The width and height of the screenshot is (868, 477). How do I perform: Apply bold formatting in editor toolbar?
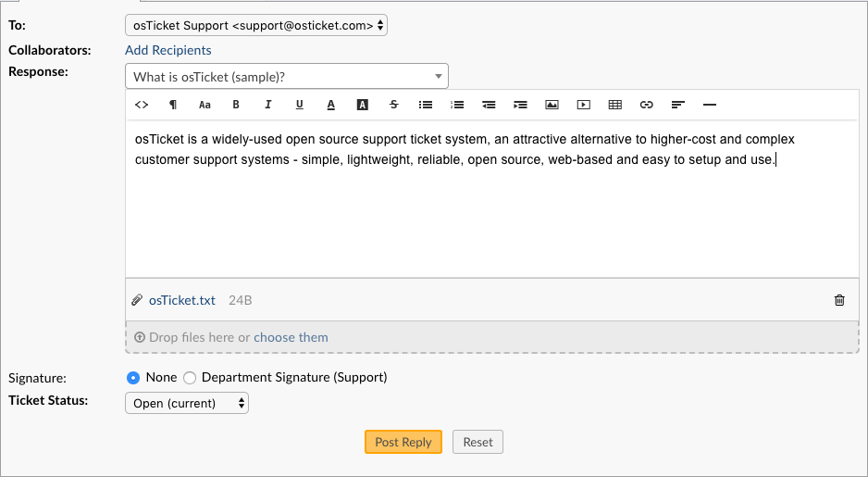click(x=236, y=105)
